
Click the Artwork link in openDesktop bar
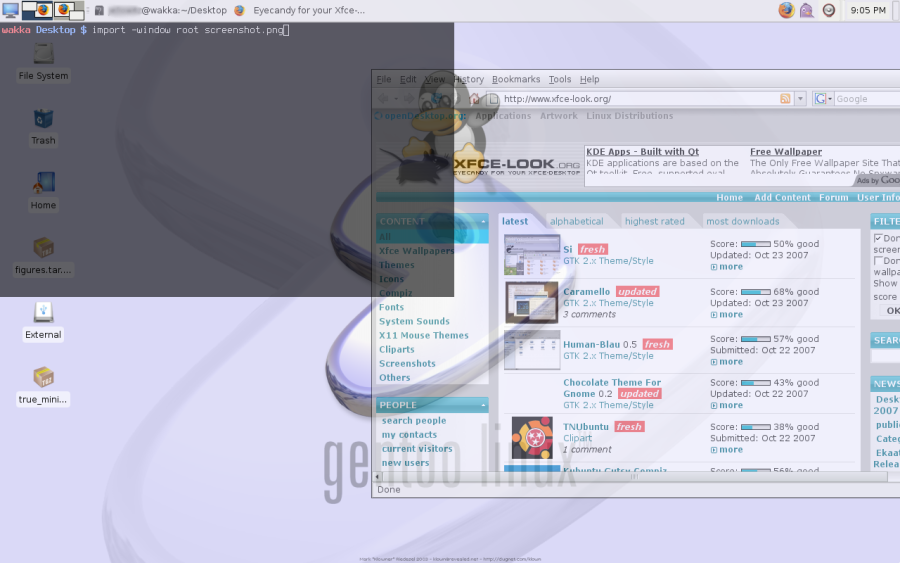(558, 115)
